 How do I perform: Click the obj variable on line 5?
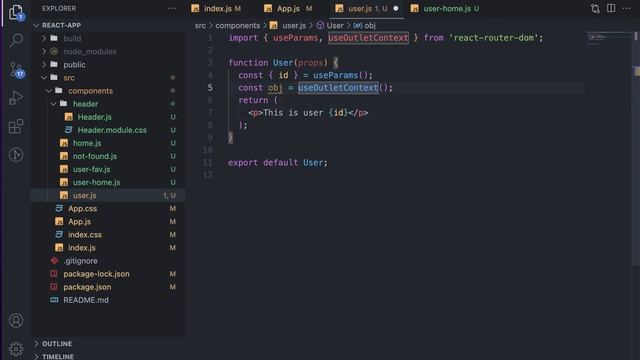point(275,88)
